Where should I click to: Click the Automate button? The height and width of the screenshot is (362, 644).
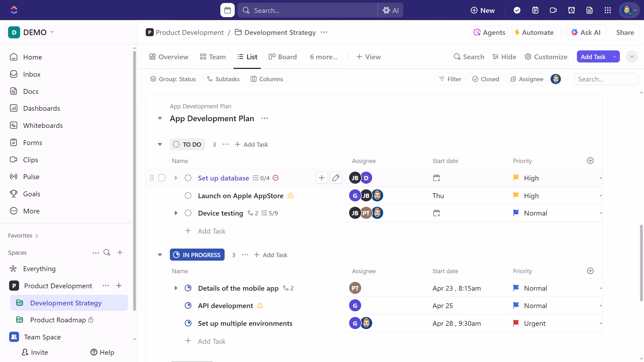click(x=534, y=32)
